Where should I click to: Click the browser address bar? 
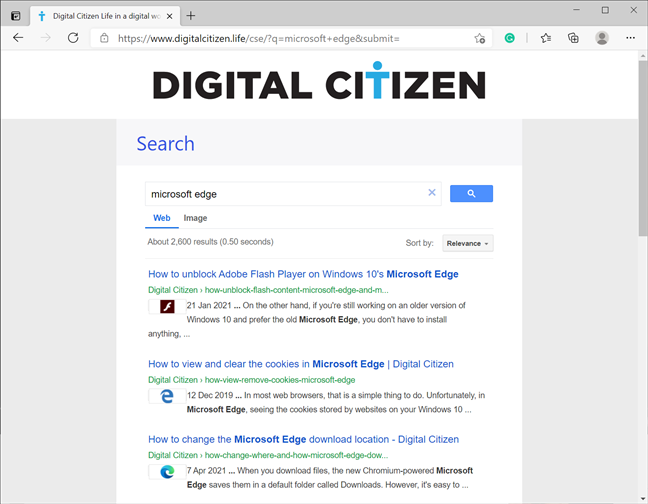[289, 38]
